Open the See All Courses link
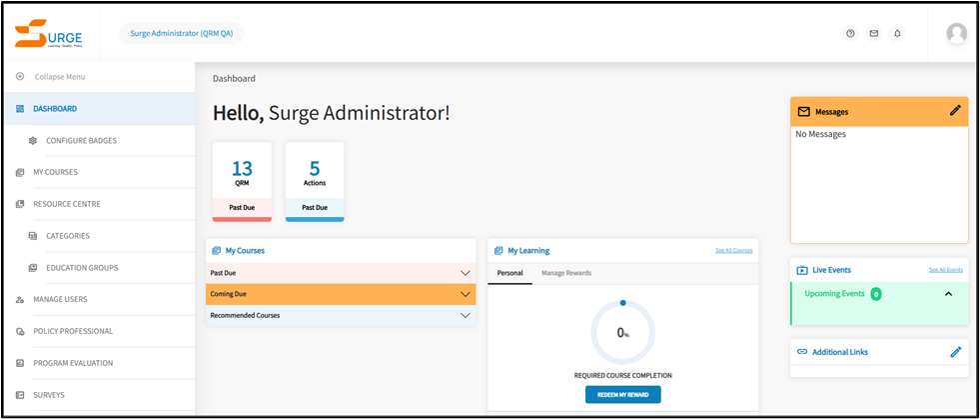Screen dimensions: 980x419 tap(733, 250)
